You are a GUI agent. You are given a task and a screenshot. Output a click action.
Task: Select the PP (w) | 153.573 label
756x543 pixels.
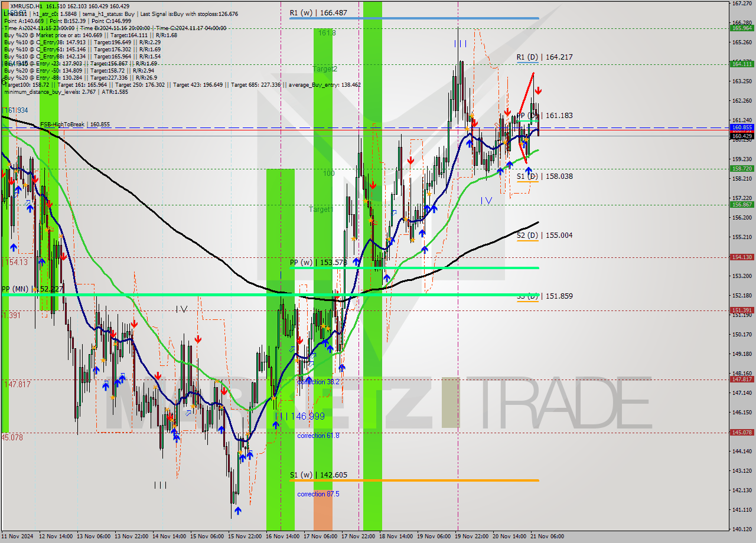coord(318,262)
